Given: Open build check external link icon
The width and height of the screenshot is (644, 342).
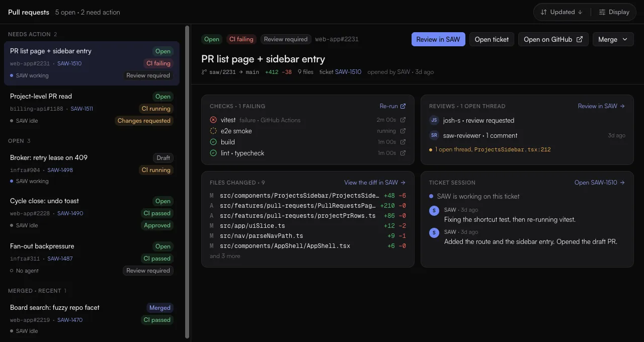Looking at the screenshot, I should 403,142.
